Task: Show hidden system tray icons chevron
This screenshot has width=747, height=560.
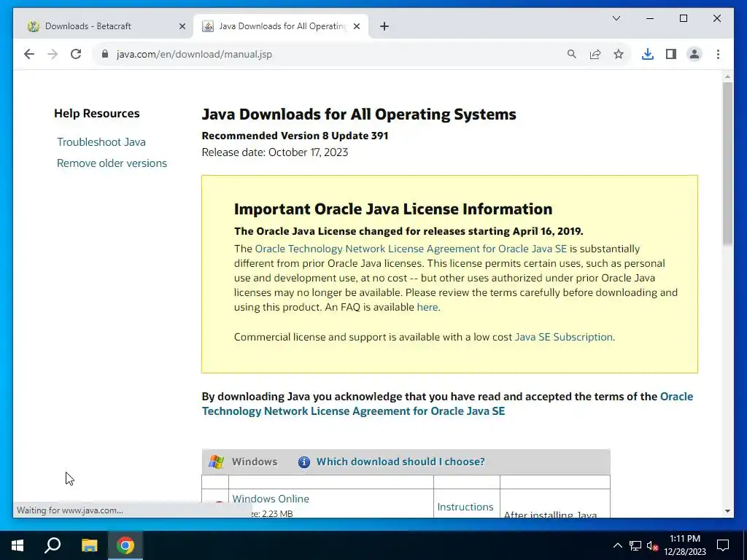Action: pyautogui.click(x=617, y=545)
